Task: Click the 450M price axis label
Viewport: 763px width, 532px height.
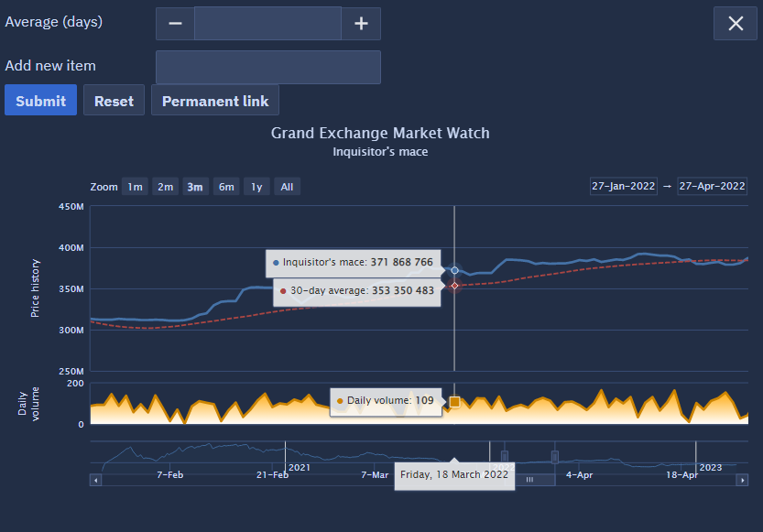Action: pyautogui.click(x=71, y=207)
